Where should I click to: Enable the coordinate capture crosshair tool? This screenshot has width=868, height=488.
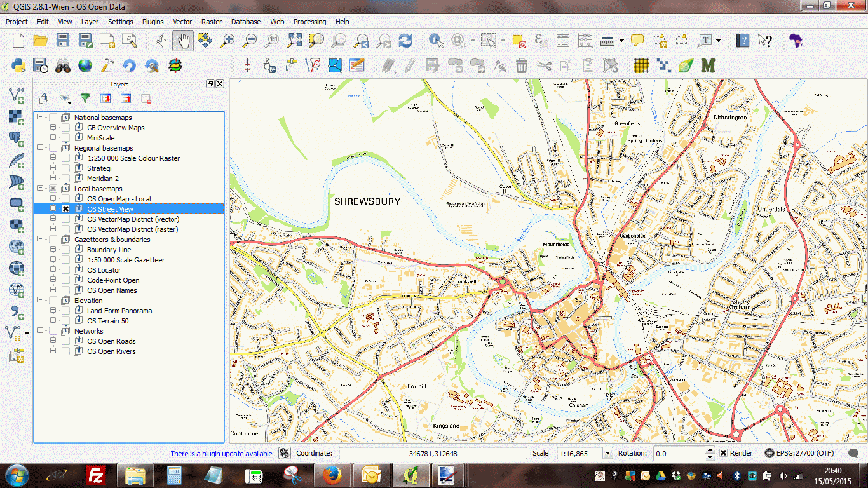247,65
